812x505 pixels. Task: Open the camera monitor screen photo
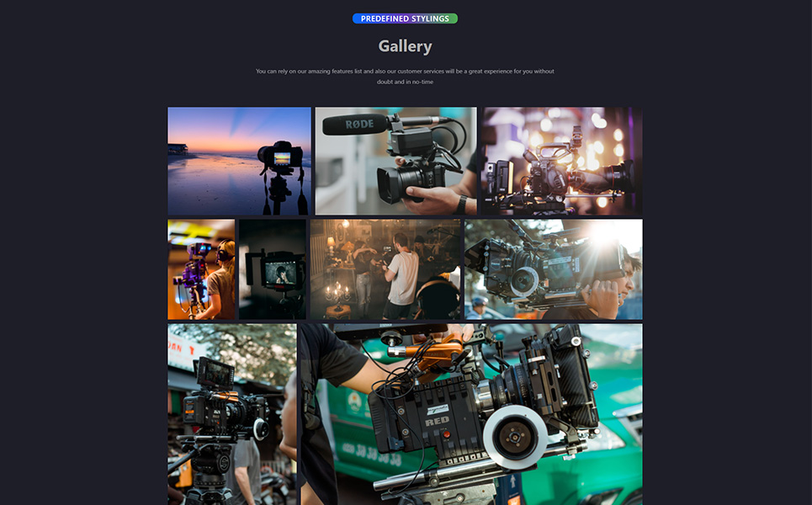click(x=272, y=268)
